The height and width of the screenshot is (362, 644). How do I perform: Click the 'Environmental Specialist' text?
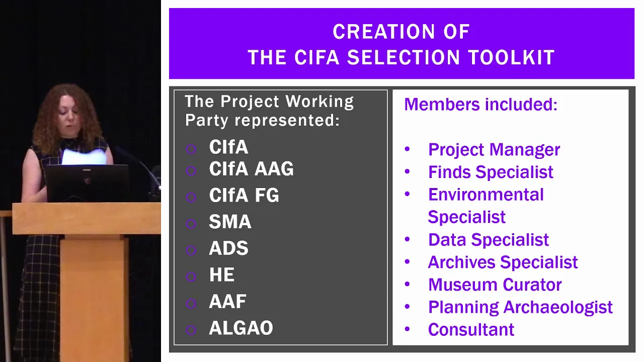click(x=486, y=206)
